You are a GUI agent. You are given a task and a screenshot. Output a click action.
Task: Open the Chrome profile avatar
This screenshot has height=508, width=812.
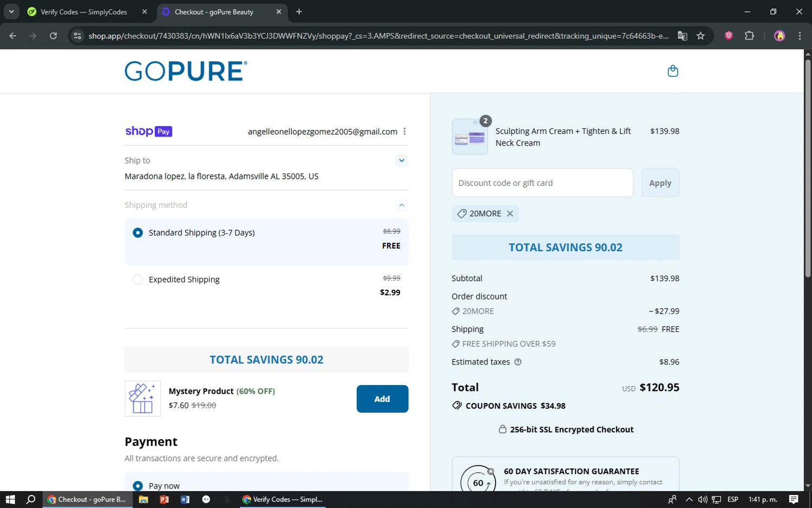[x=780, y=36]
